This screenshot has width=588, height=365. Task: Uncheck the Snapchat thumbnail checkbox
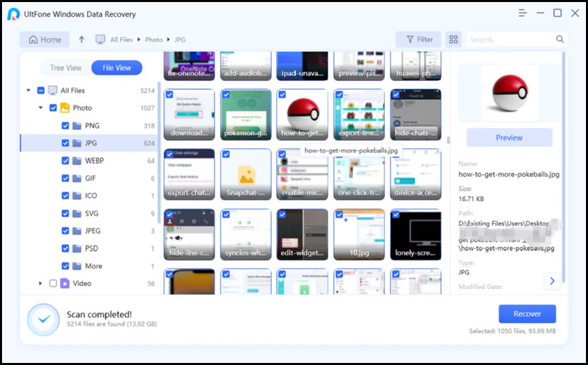click(226, 154)
